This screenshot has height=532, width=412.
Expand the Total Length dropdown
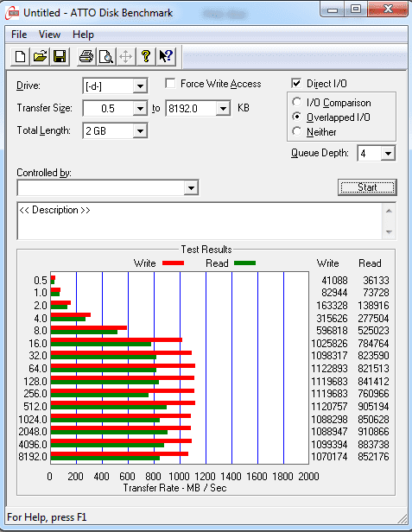(x=140, y=131)
